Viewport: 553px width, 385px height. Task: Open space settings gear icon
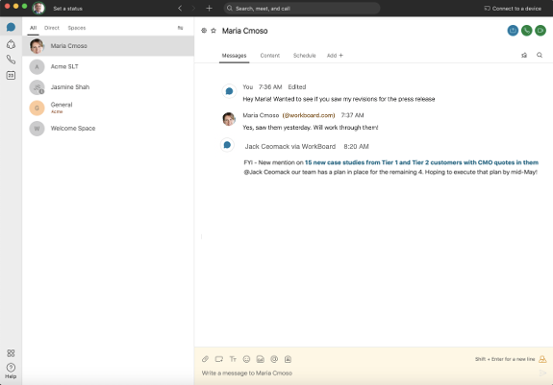204,31
